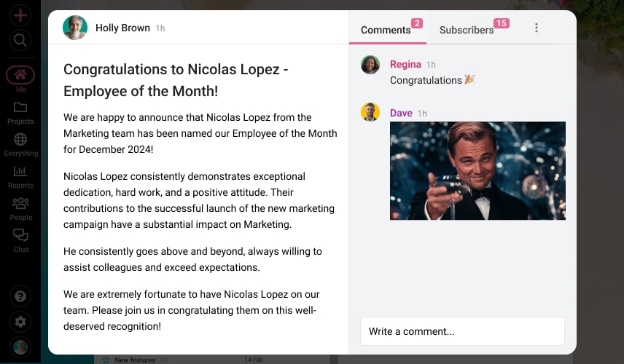
Task: Click the help question mark icon
Action: [x=20, y=296]
